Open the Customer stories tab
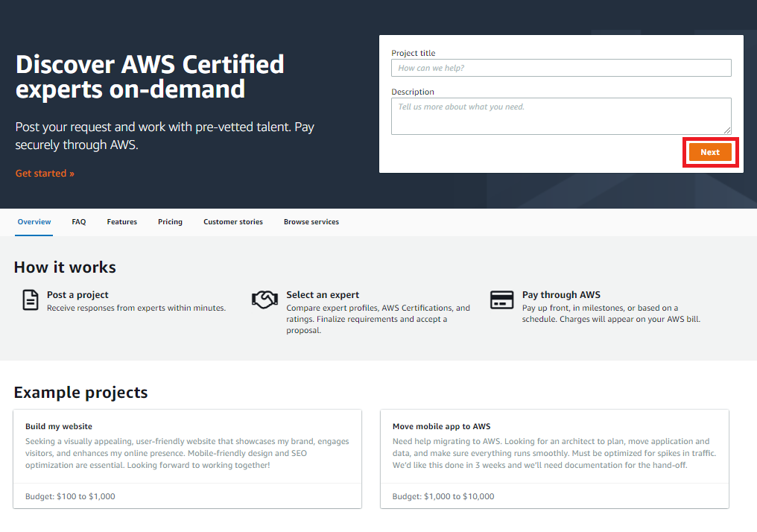 (x=232, y=221)
